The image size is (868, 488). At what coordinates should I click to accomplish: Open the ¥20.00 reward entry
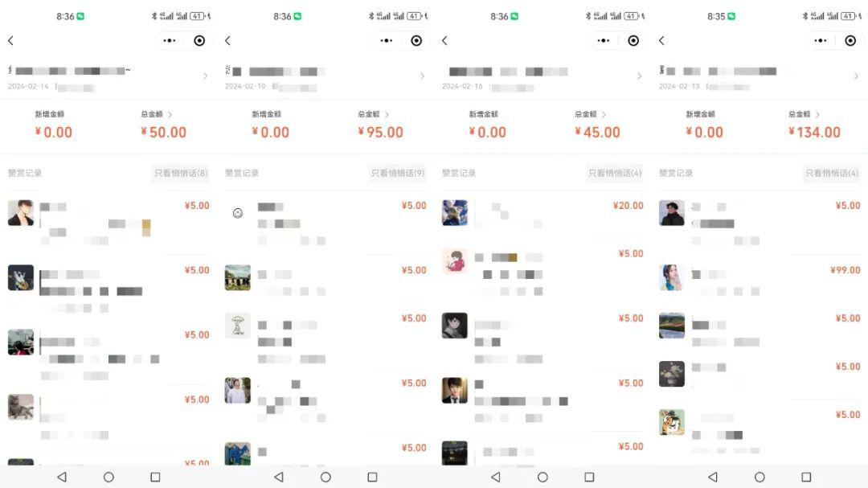click(x=542, y=214)
